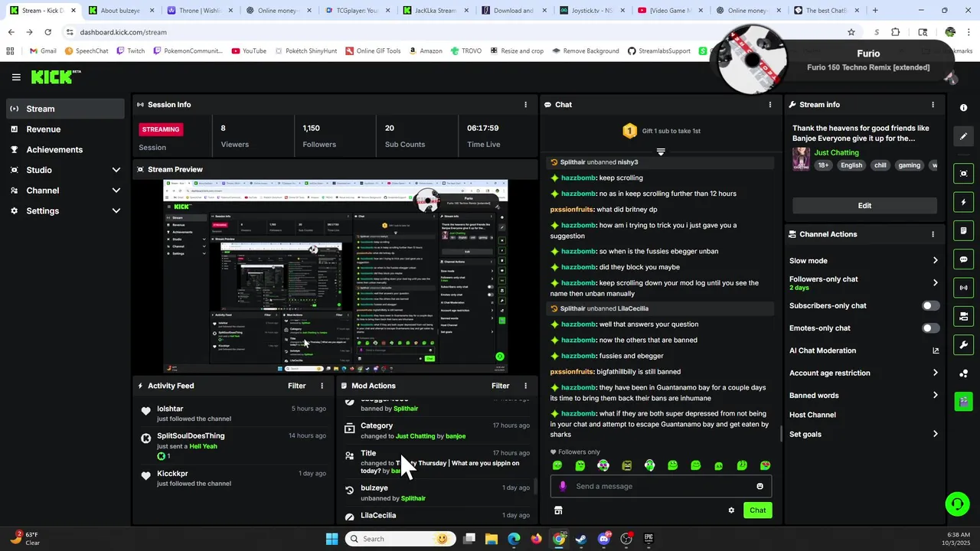The height and width of the screenshot is (551, 980).
Task: Click the Send a message field
Action: 660,486
